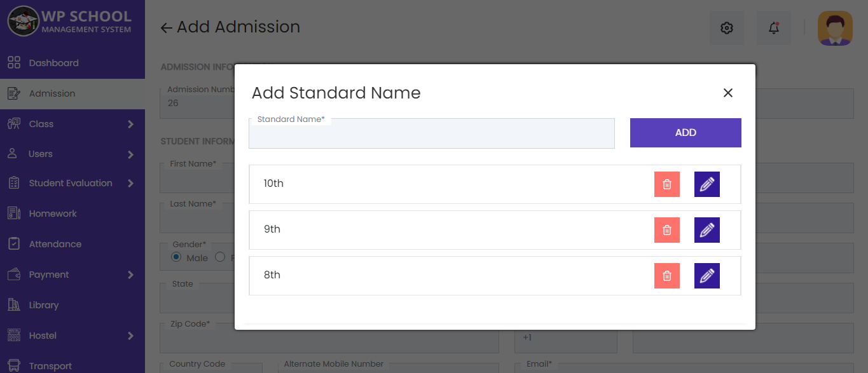Image resolution: width=868 pixels, height=373 pixels.
Task: Delete the 8th standard entry
Action: (x=666, y=275)
